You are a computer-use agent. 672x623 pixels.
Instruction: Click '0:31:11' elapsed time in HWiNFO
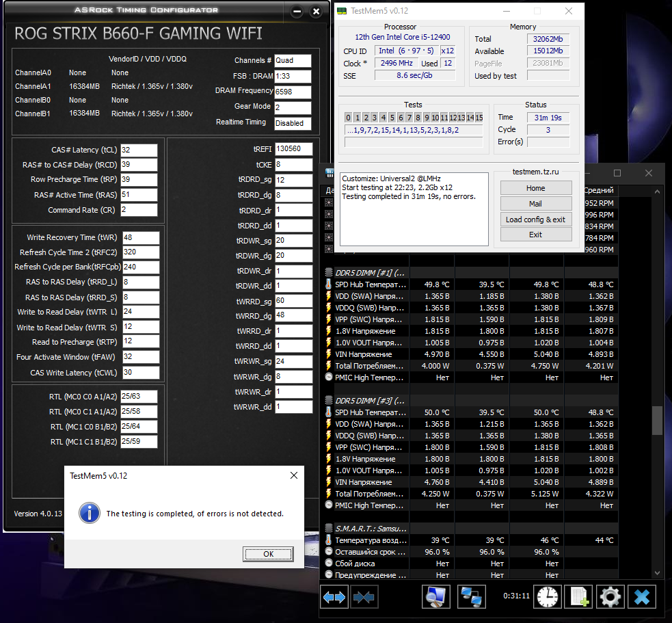516,596
